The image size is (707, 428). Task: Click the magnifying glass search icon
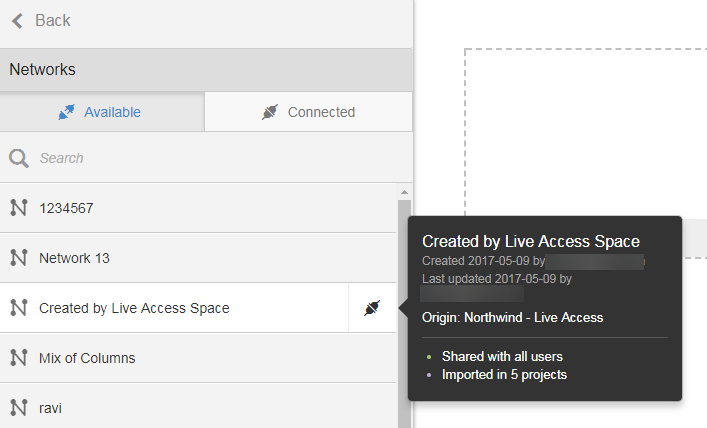click(18, 158)
